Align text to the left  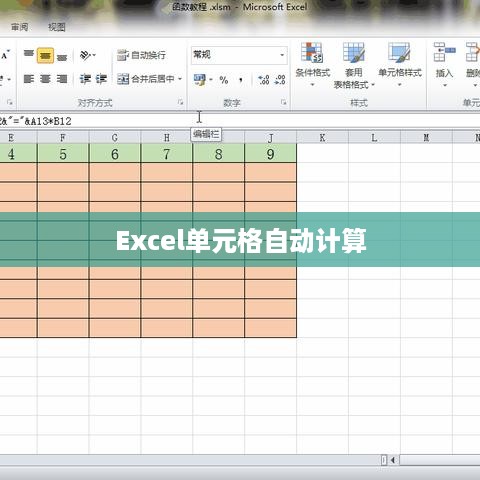pyautogui.click(x=29, y=79)
